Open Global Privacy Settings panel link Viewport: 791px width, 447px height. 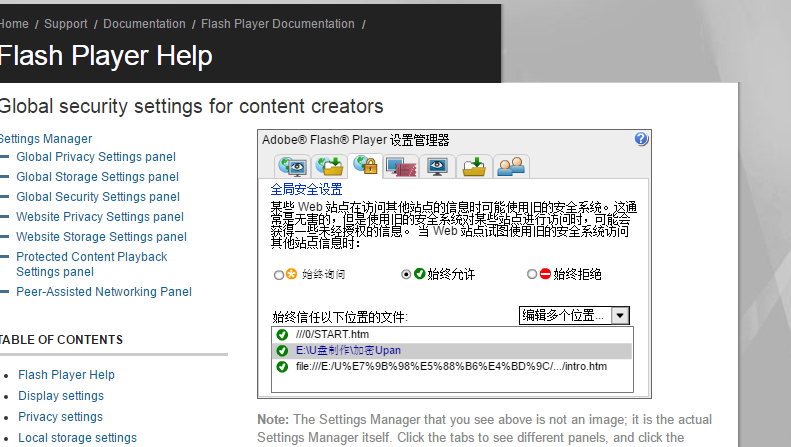click(x=96, y=157)
